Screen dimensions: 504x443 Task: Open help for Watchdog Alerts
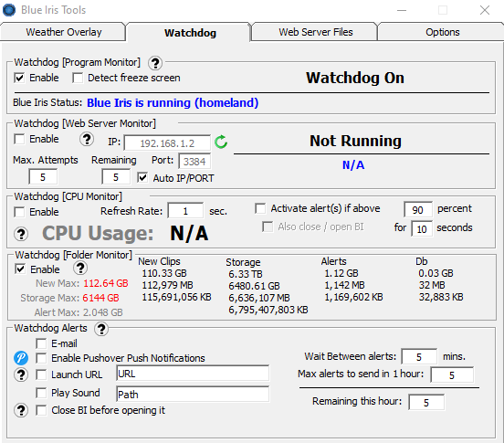tap(101, 329)
